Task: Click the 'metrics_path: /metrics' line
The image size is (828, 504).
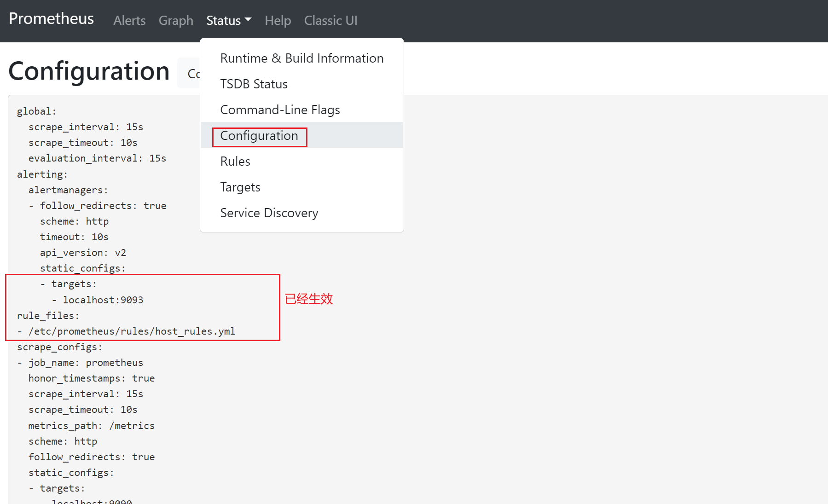Action: pos(92,426)
